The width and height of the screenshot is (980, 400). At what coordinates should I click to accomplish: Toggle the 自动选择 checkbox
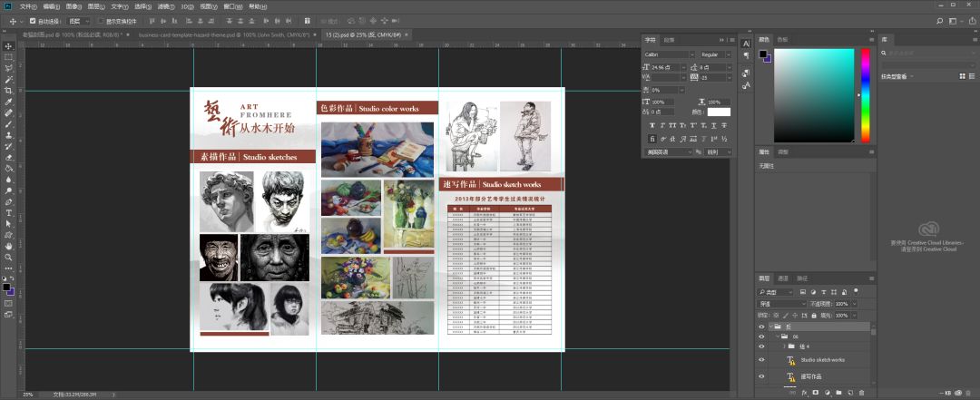(x=34, y=20)
